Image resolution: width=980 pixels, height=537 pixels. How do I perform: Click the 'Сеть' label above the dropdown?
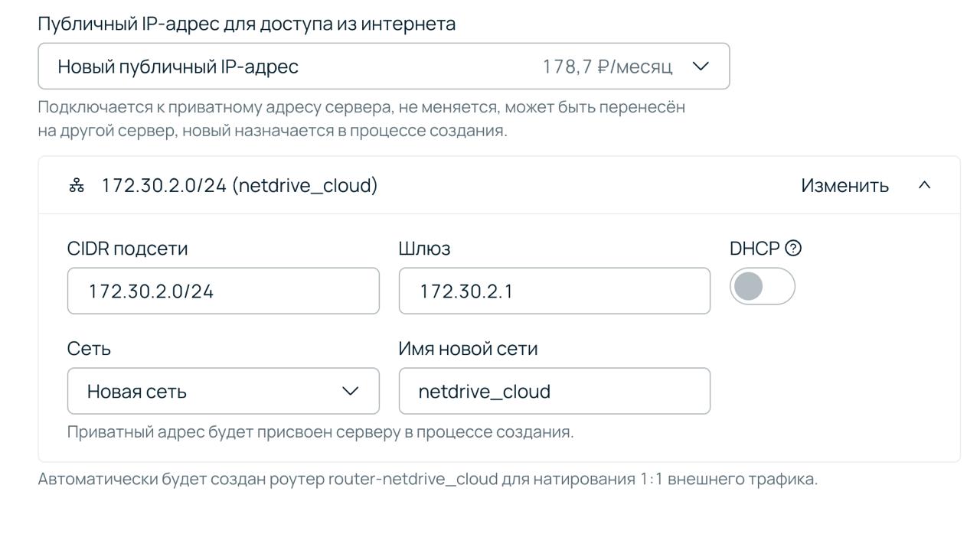pos(89,349)
